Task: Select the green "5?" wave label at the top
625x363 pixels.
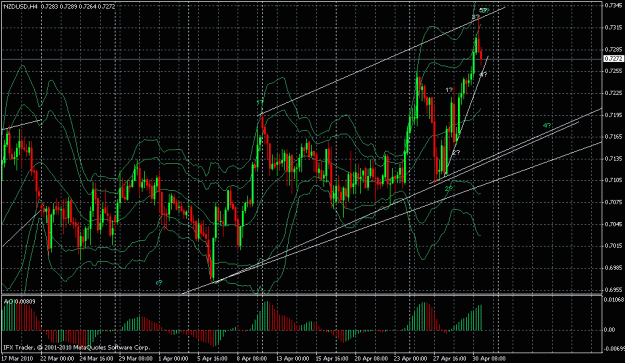Action: tap(484, 10)
